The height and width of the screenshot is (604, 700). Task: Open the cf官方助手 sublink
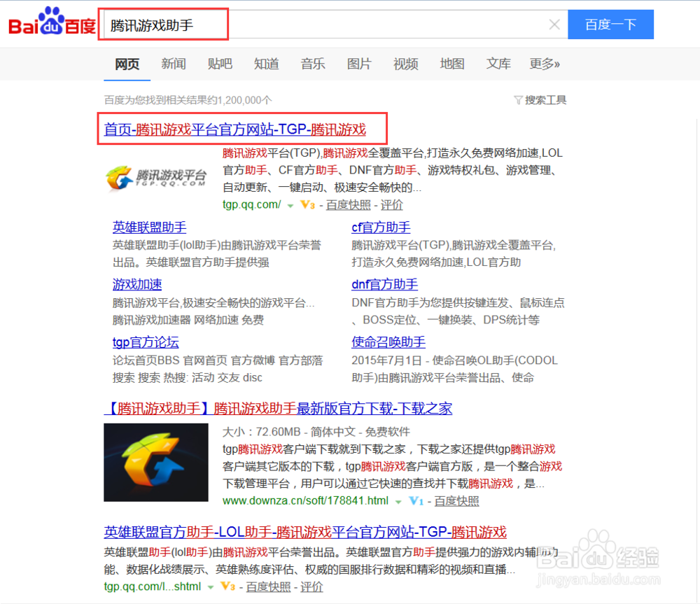pos(381,227)
